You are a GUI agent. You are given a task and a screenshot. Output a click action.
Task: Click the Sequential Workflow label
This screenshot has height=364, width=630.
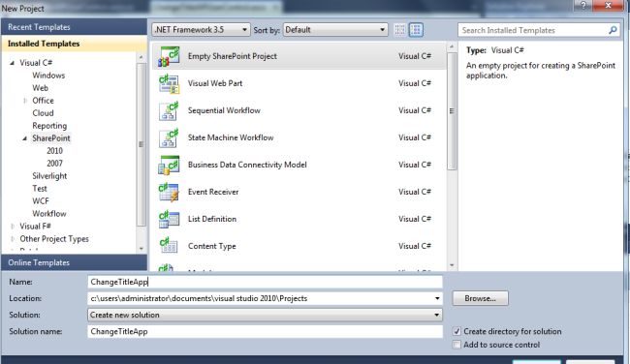[x=224, y=110]
